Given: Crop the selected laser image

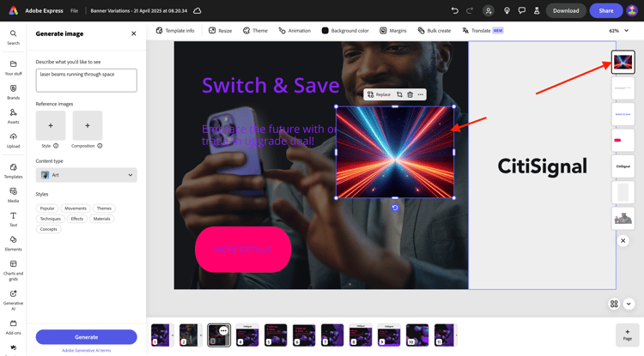Looking at the screenshot, I should click(x=399, y=94).
